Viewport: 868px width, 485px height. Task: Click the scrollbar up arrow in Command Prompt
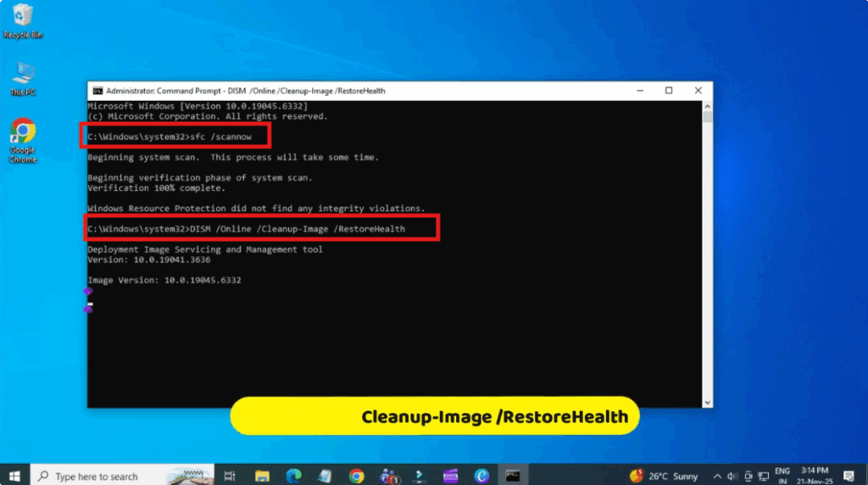pos(708,106)
